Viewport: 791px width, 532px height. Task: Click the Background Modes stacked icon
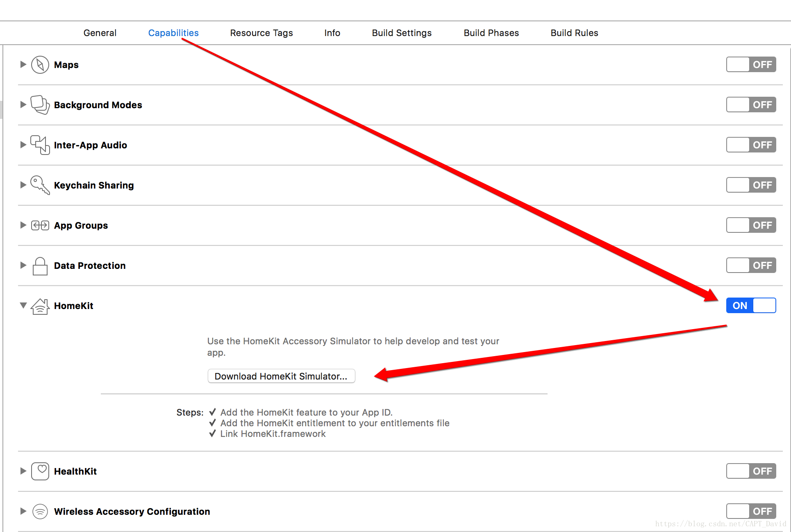[x=40, y=105]
